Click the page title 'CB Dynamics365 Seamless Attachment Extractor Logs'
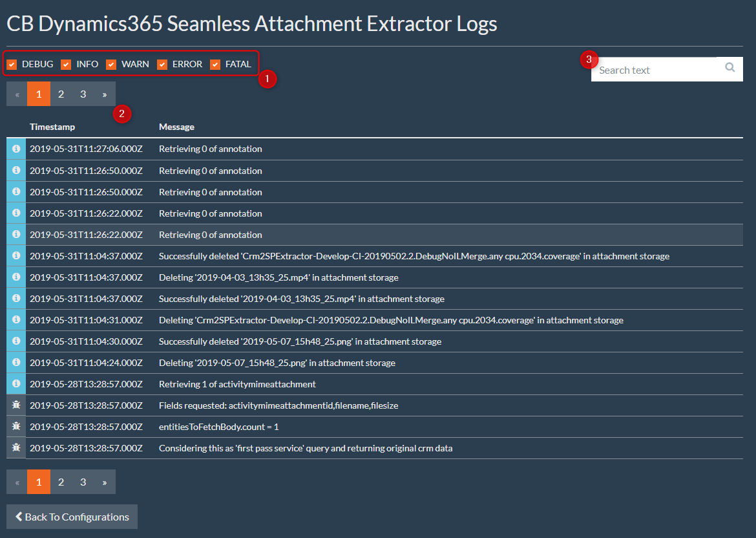The height and width of the screenshot is (538, 756). coord(252,24)
